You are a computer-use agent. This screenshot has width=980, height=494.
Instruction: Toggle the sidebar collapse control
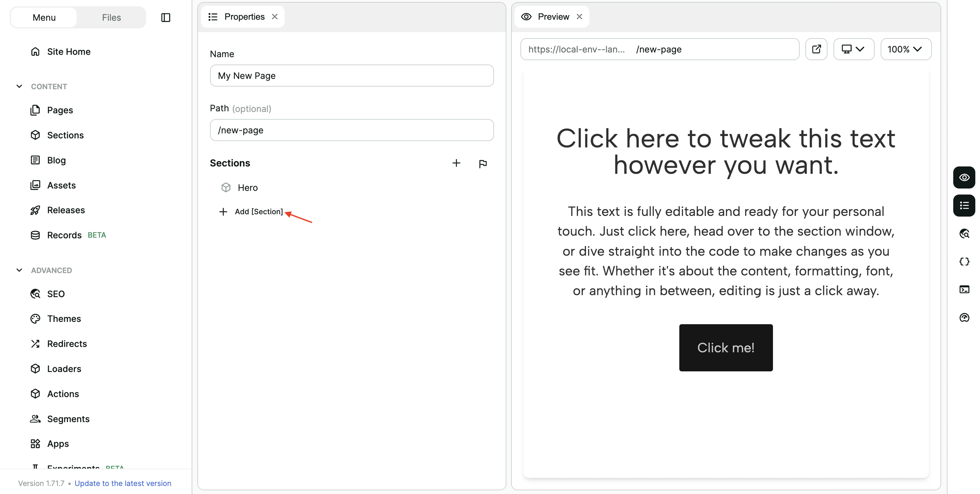point(166,17)
